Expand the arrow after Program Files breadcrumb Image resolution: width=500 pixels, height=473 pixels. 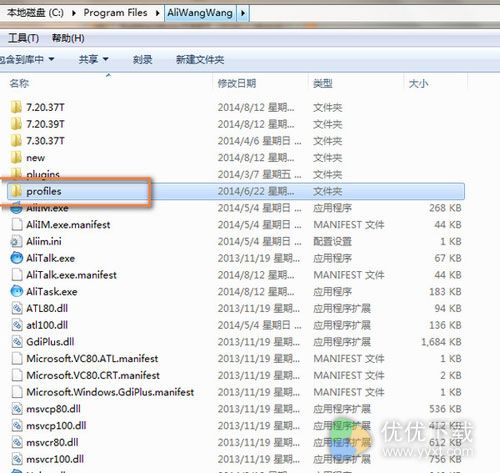click(157, 13)
